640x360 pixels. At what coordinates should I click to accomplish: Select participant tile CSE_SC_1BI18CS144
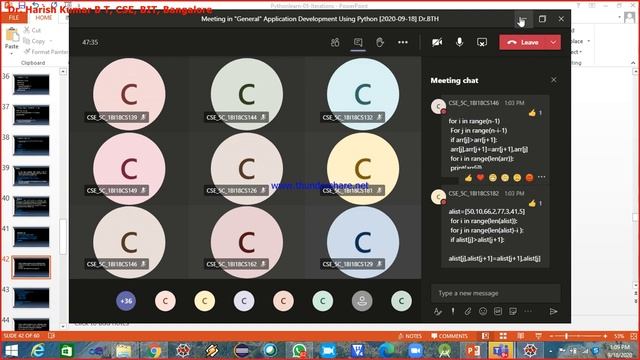point(247,94)
